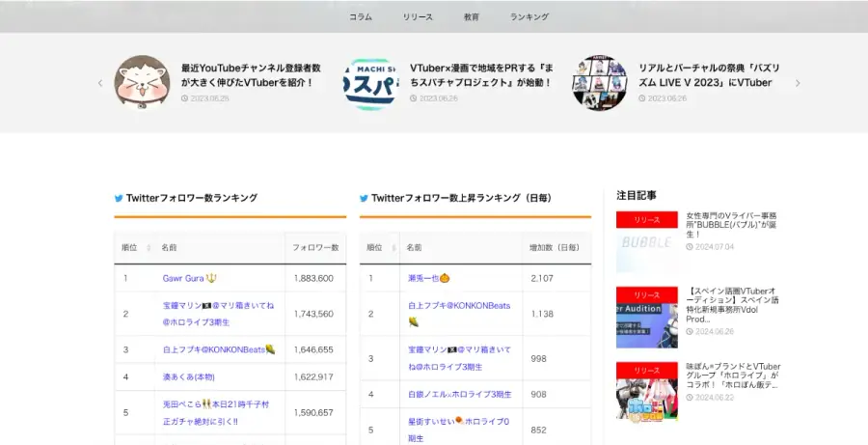This screenshot has width=868, height=445.
Task: Click Twitter bird icon beside フォロワー数ランキング
Action: [119, 198]
